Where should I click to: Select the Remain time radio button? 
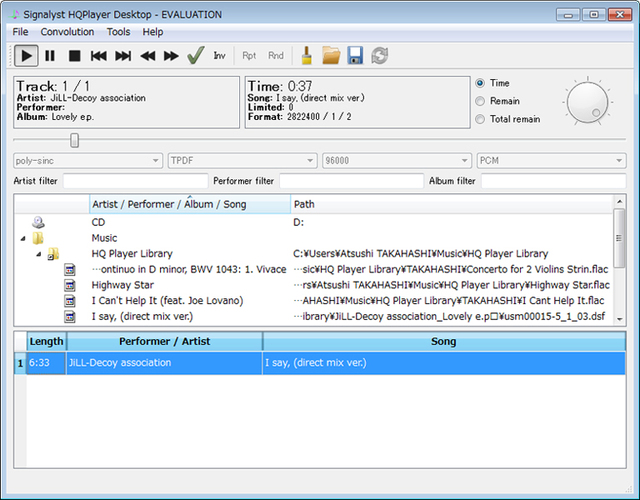tap(481, 101)
